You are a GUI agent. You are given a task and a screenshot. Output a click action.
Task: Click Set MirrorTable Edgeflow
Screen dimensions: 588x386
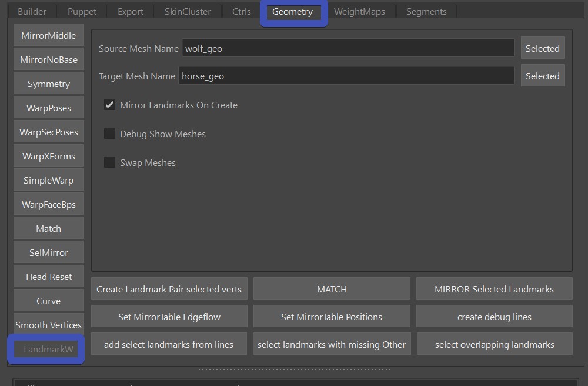click(x=169, y=317)
